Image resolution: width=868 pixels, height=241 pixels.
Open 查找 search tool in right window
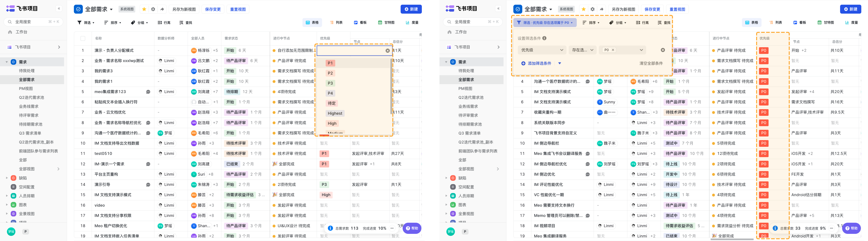point(664,23)
